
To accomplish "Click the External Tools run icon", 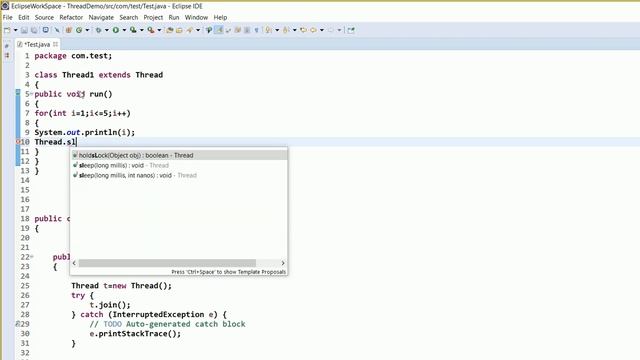I will pos(151,30).
